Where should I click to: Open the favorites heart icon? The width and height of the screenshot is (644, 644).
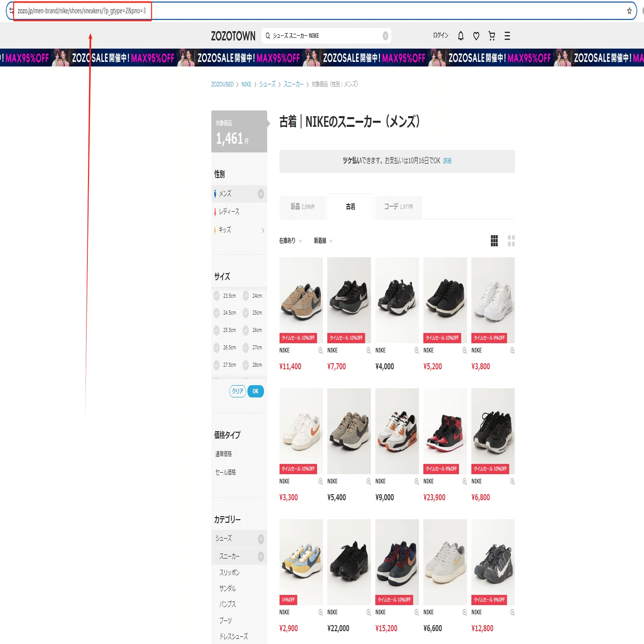[476, 36]
